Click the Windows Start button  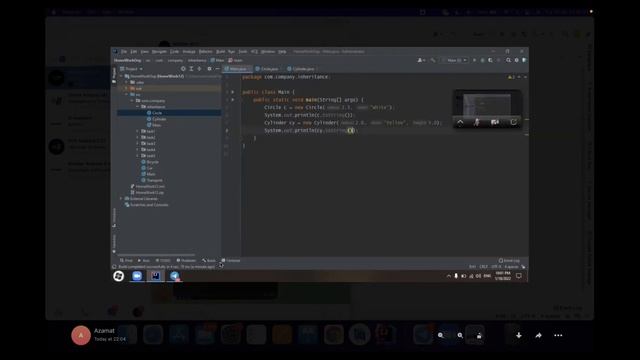tap(118, 276)
